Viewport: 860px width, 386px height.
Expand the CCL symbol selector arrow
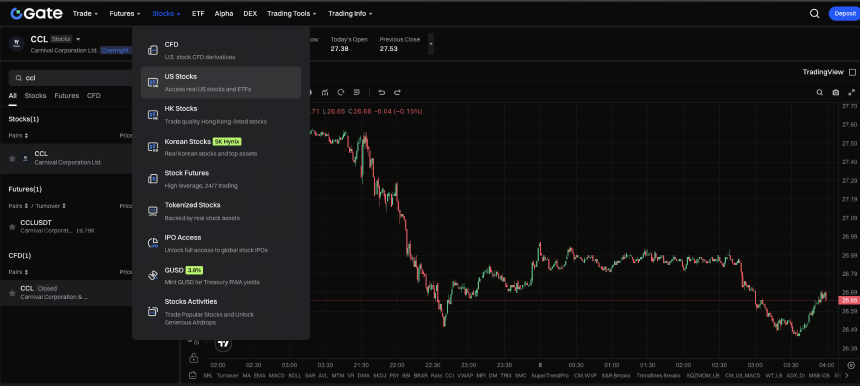[x=78, y=39]
